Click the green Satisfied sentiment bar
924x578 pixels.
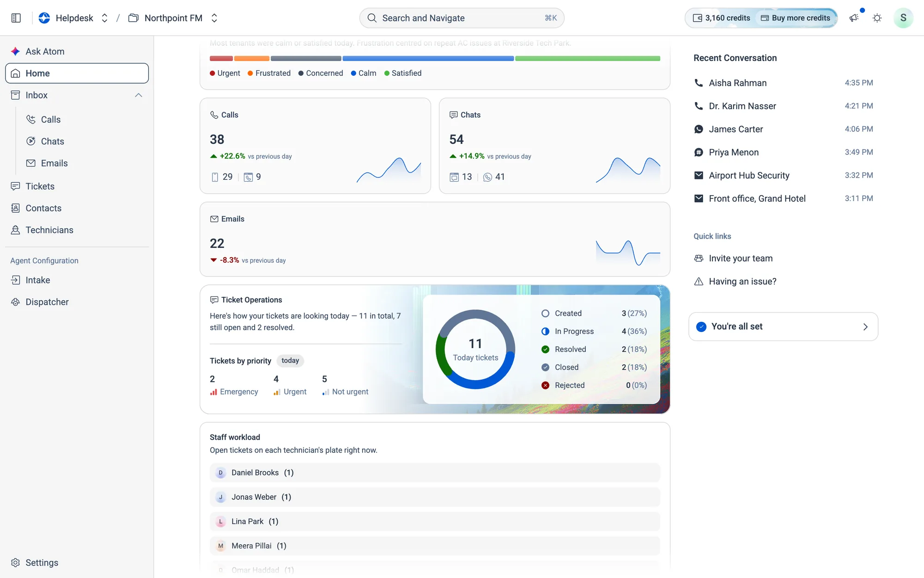tap(588, 59)
